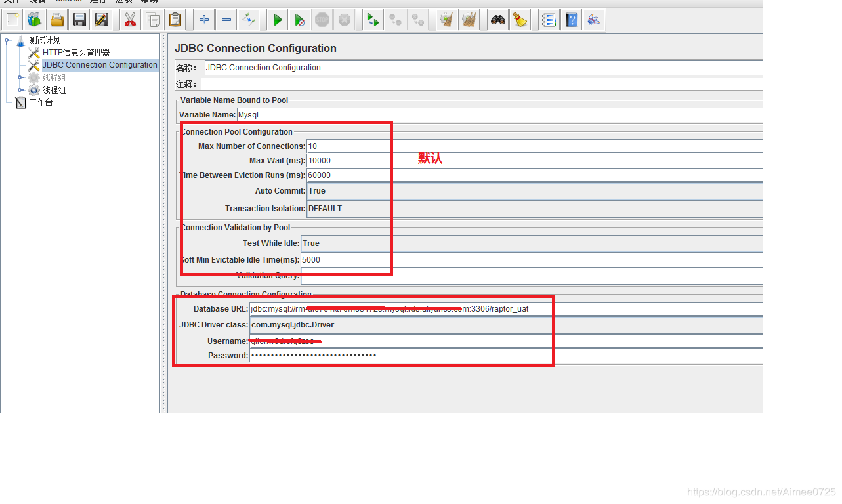
Task: Click the 注释 comment field
Action: (x=482, y=84)
